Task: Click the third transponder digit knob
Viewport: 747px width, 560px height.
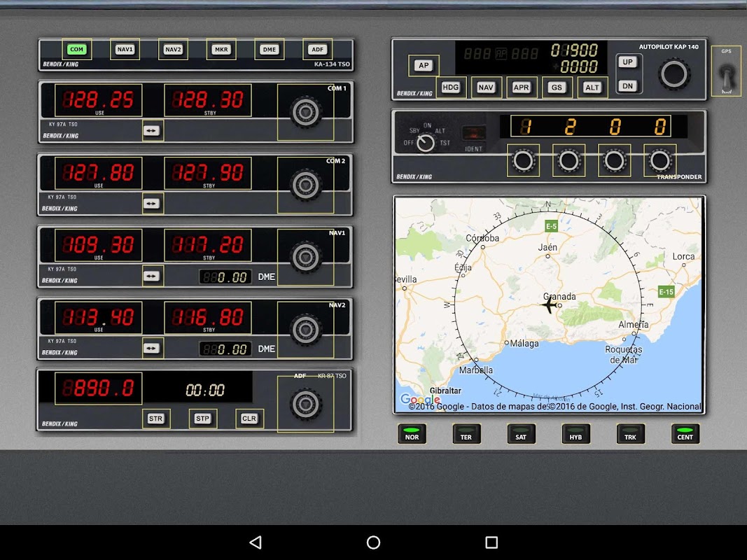Action: (614, 160)
